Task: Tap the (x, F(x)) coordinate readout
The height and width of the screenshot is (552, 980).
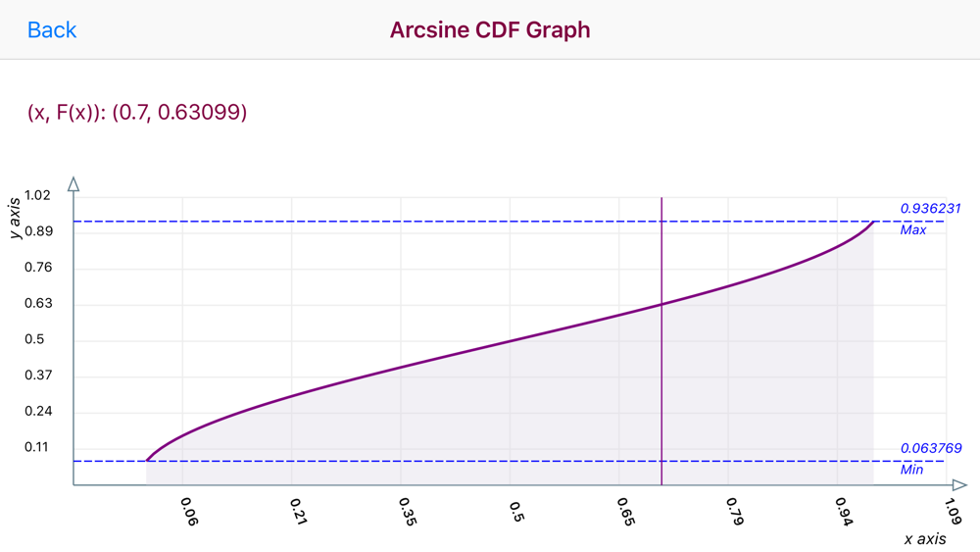Action: point(137,112)
